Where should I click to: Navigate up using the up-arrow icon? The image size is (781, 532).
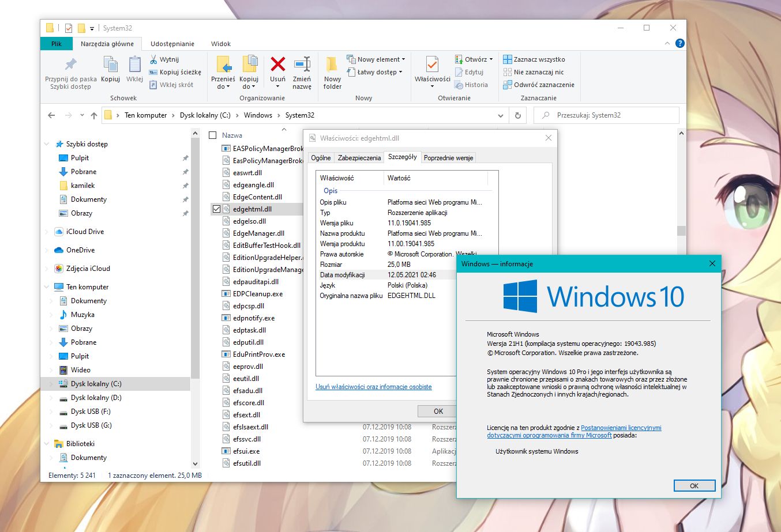click(x=93, y=115)
